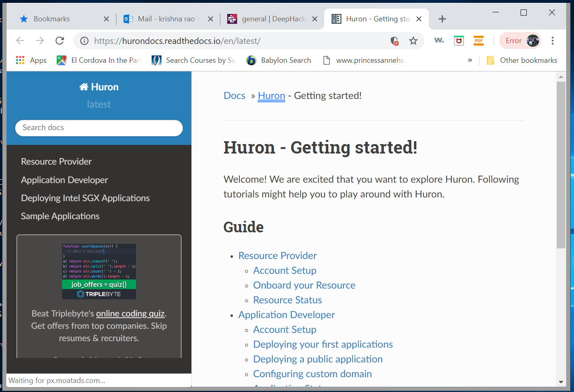This screenshot has width=574, height=392.
Task: Open the Apps grid shortcut
Action: pyautogui.click(x=31, y=60)
